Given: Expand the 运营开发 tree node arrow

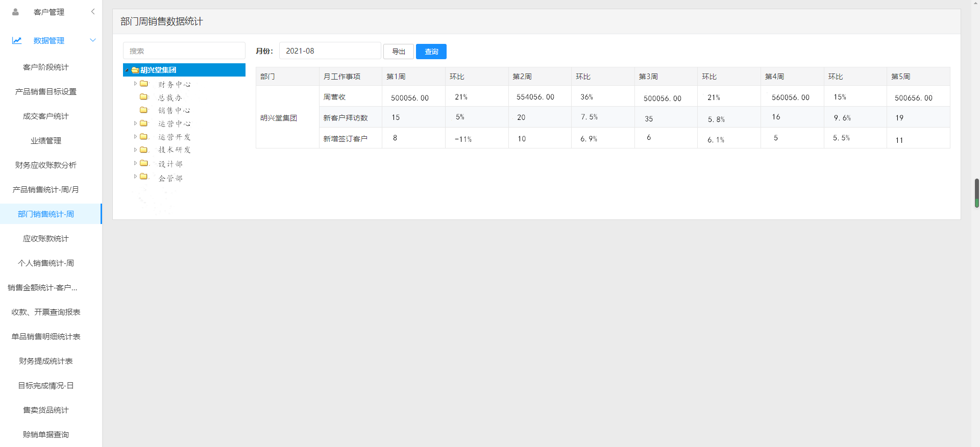Looking at the screenshot, I should coord(135,136).
